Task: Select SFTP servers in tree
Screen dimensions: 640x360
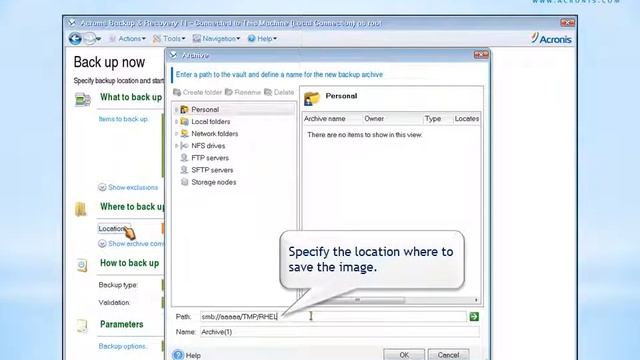Action: point(212,170)
